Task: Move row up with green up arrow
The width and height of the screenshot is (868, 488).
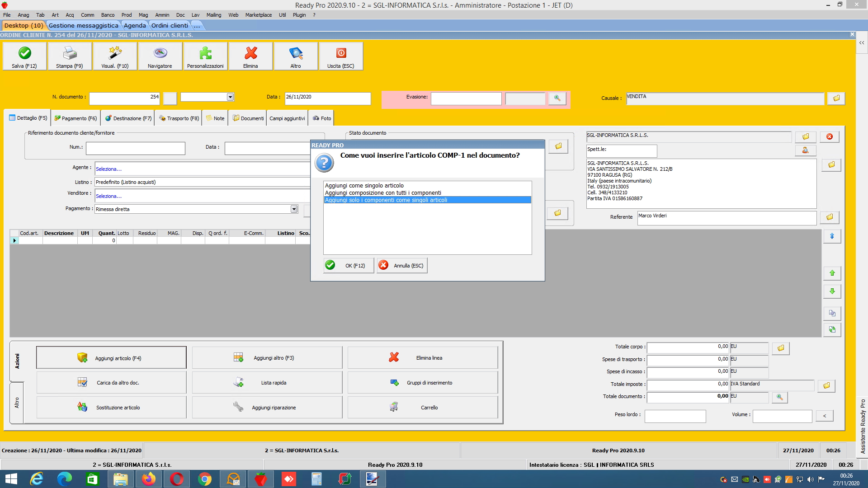Action: (832, 273)
